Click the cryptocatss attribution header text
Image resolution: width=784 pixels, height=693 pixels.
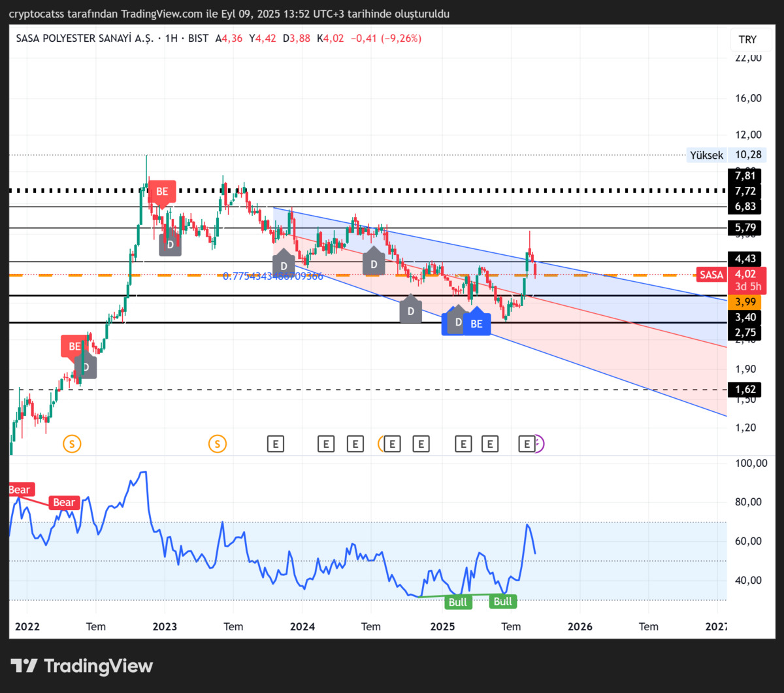click(229, 14)
